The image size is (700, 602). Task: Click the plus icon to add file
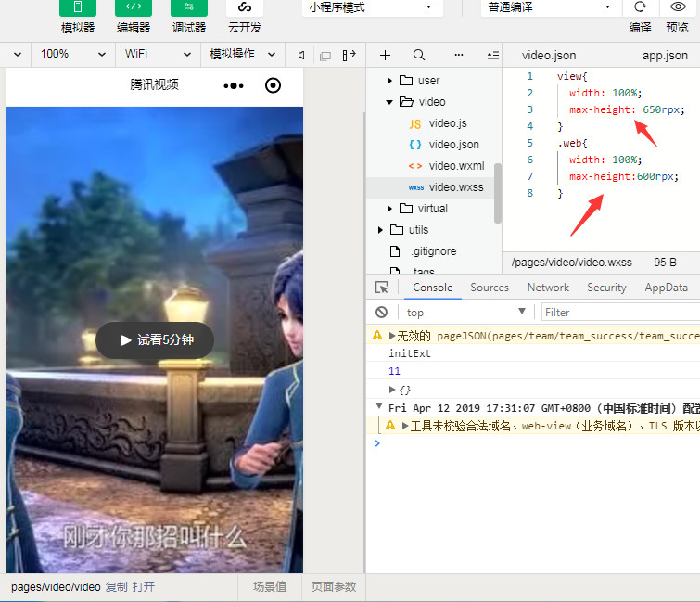[x=386, y=55]
